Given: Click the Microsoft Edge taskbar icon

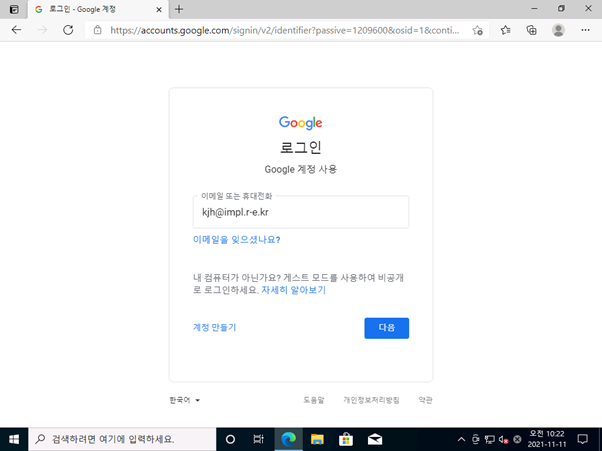Looking at the screenshot, I should 288,439.
